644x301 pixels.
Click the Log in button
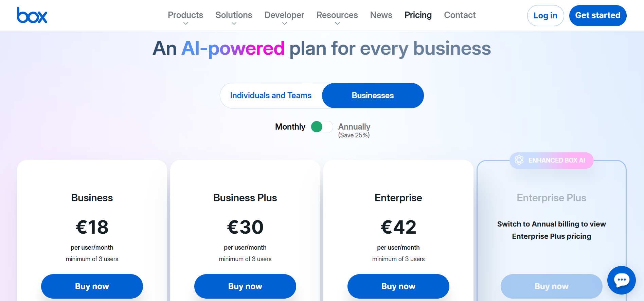click(x=545, y=16)
